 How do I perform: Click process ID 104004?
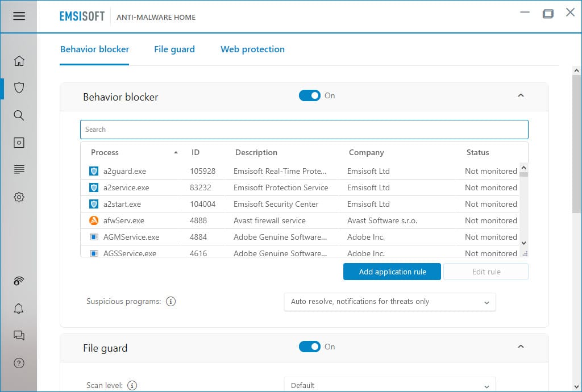coord(203,204)
